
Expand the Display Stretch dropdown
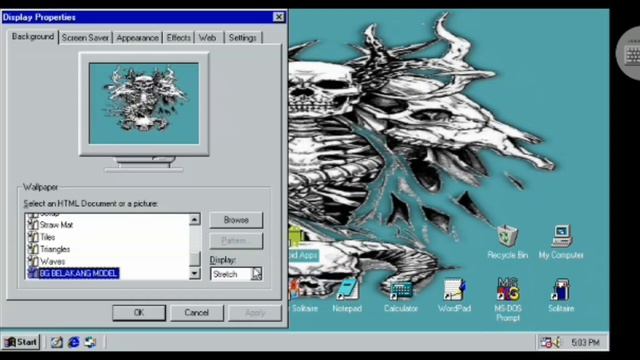256,274
